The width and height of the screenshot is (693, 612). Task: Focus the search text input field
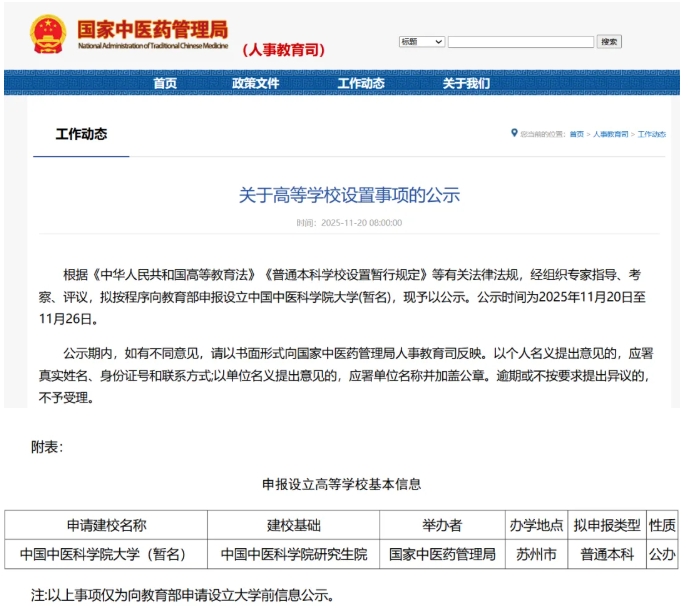click(x=521, y=42)
